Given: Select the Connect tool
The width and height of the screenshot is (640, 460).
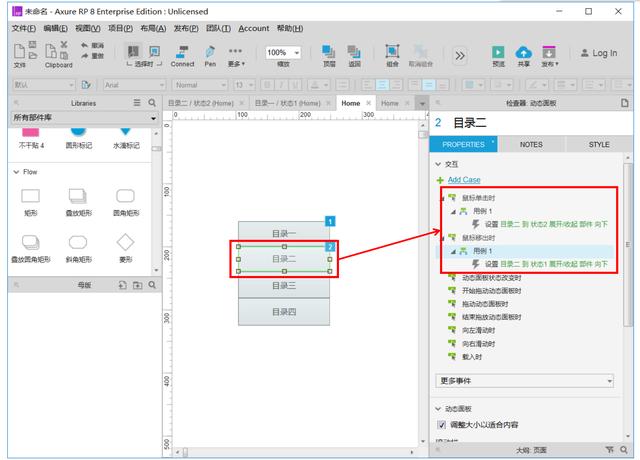Looking at the screenshot, I should [182, 56].
